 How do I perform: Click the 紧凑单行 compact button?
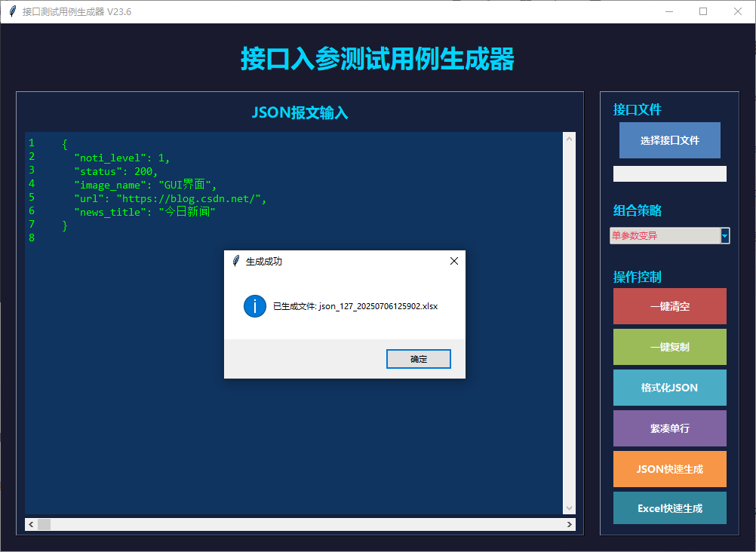click(669, 428)
